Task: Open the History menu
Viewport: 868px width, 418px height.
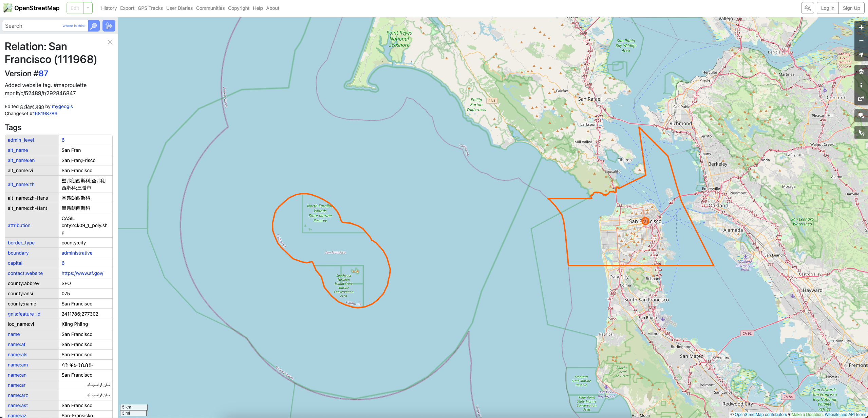Action: click(109, 8)
